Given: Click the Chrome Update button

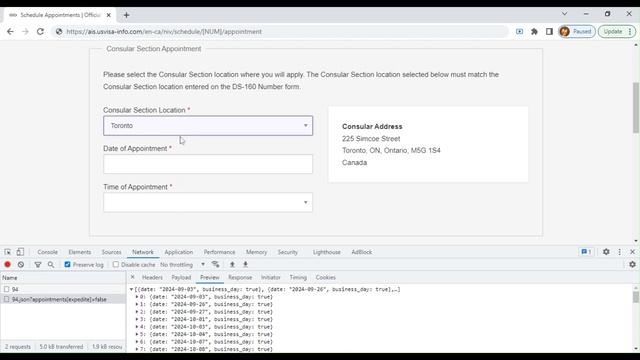Looking at the screenshot, I should click(617, 31).
